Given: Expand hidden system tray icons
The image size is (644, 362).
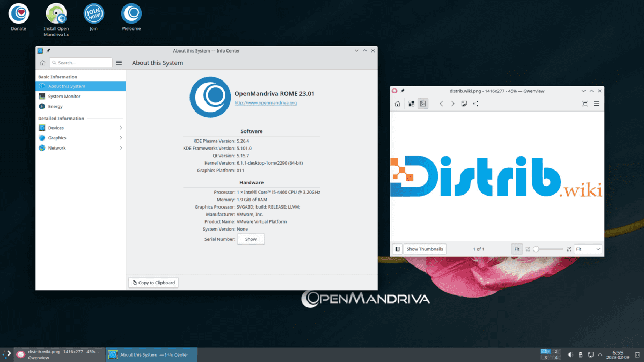Looking at the screenshot, I should tap(601, 354).
